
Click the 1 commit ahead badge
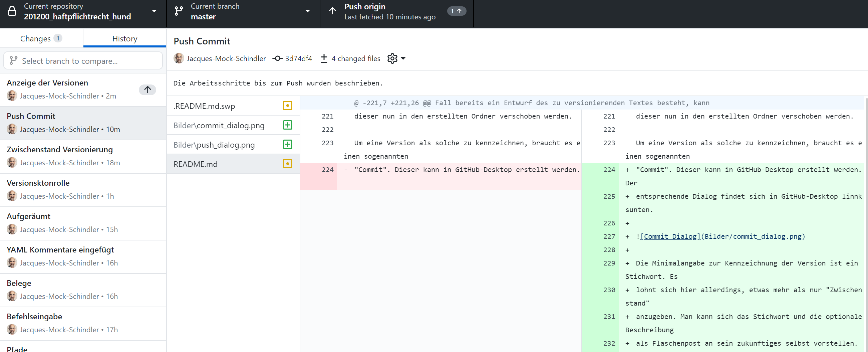456,11
